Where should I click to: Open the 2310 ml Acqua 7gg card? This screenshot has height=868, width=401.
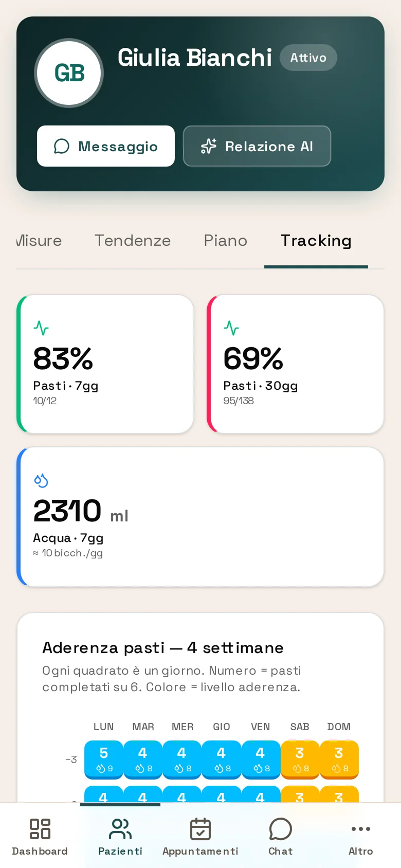200,517
